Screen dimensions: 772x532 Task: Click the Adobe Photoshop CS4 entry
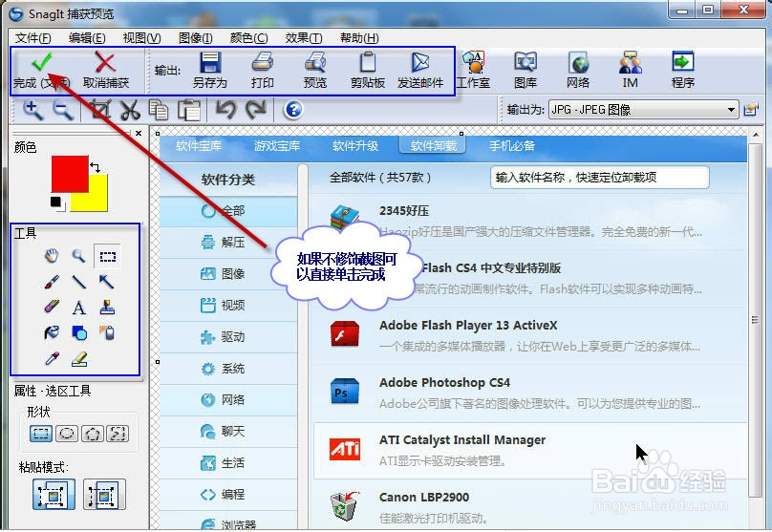pos(530,394)
